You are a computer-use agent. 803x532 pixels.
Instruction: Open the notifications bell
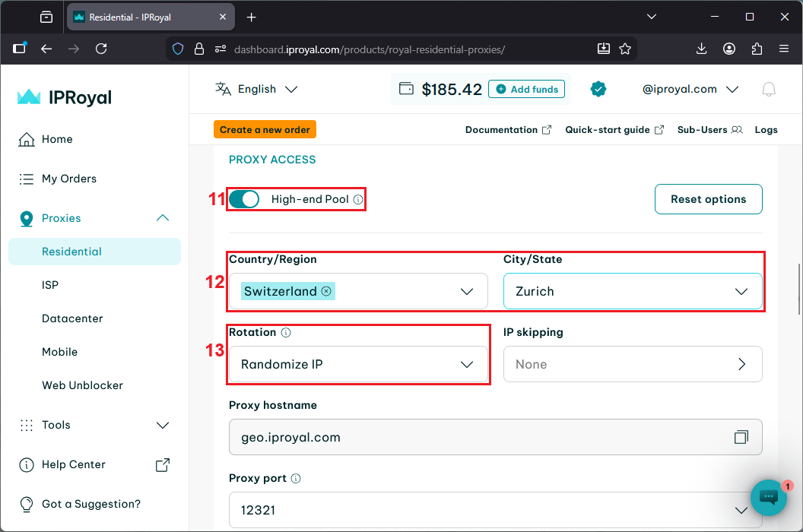(x=769, y=89)
